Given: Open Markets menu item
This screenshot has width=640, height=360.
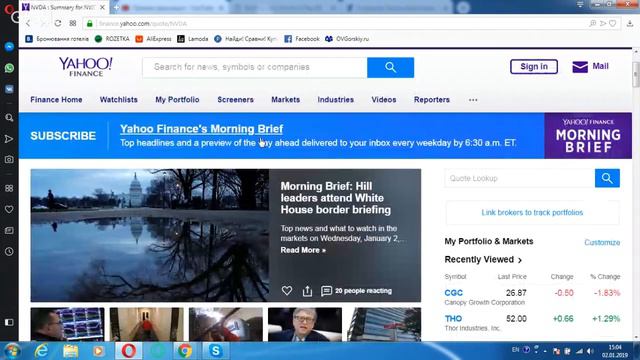Looking at the screenshot, I should pyautogui.click(x=286, y=100).
